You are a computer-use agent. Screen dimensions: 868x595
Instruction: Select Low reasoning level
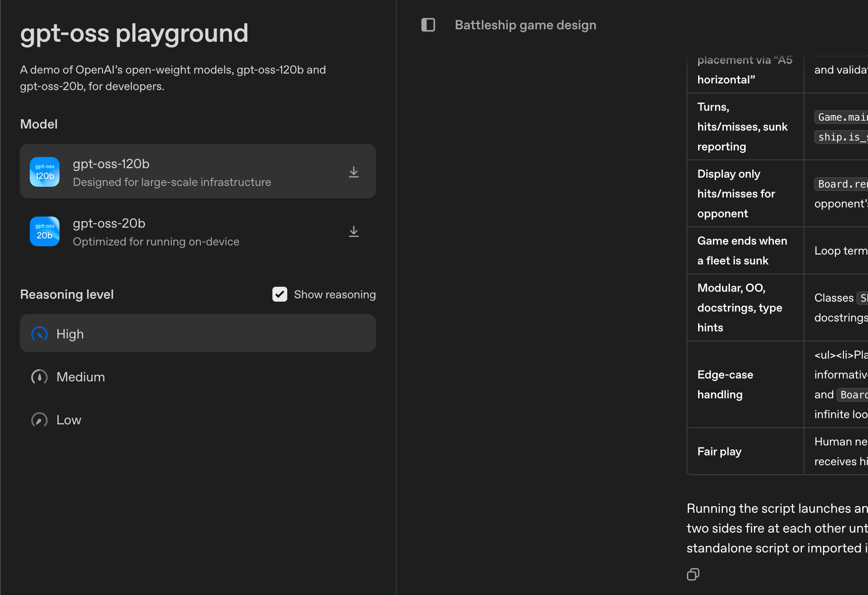(69, 420)
